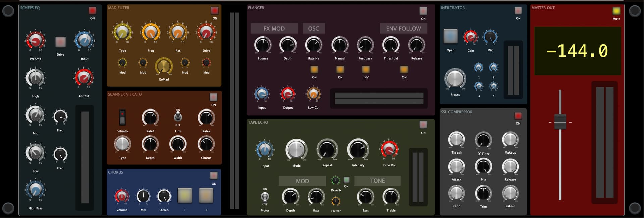Screen dimensions: 644x218
Task: Click the Scheps EQ blue Input knob
Action: click(x=84, y=41)
